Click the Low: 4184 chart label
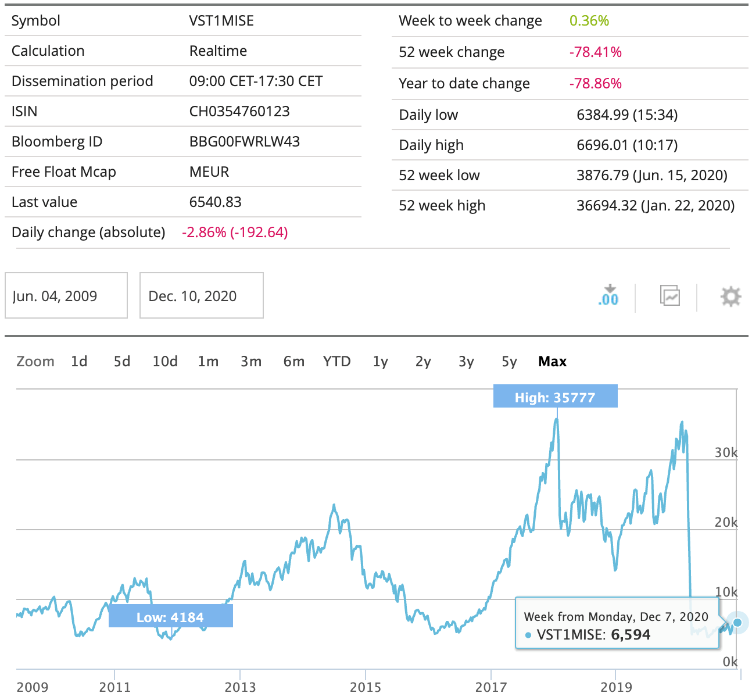Screen dimensions: 752x700 [170, 617]
